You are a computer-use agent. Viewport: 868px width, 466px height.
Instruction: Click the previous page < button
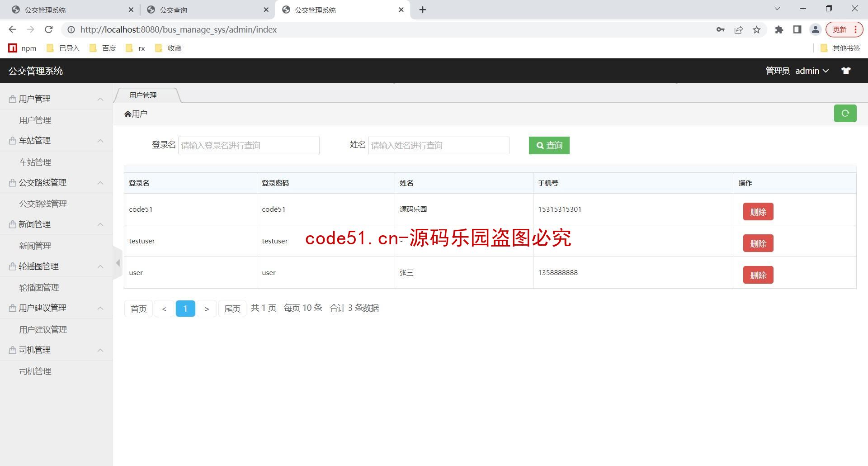pos(164,309)
